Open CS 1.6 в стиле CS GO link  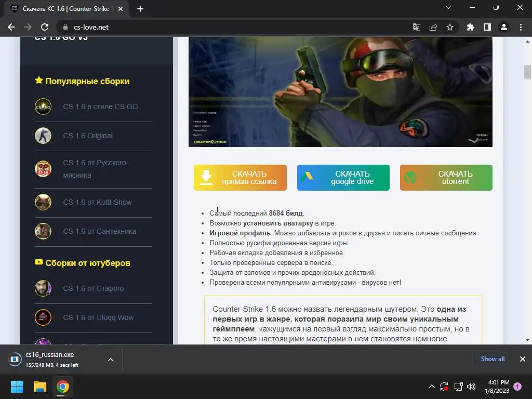(100, 107)
